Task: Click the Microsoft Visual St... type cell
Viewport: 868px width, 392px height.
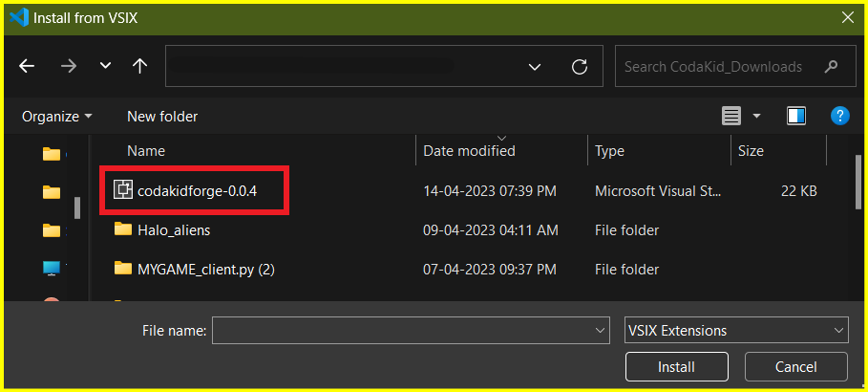Action: (658, 191)
